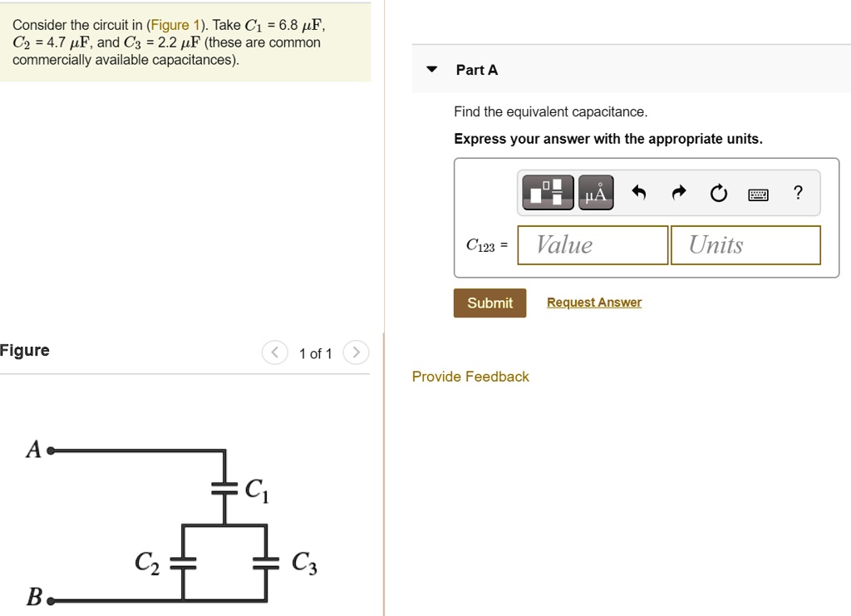Collapse the Part A section chevron
Screen dimensions: 851x616
(x=430, y=70)
